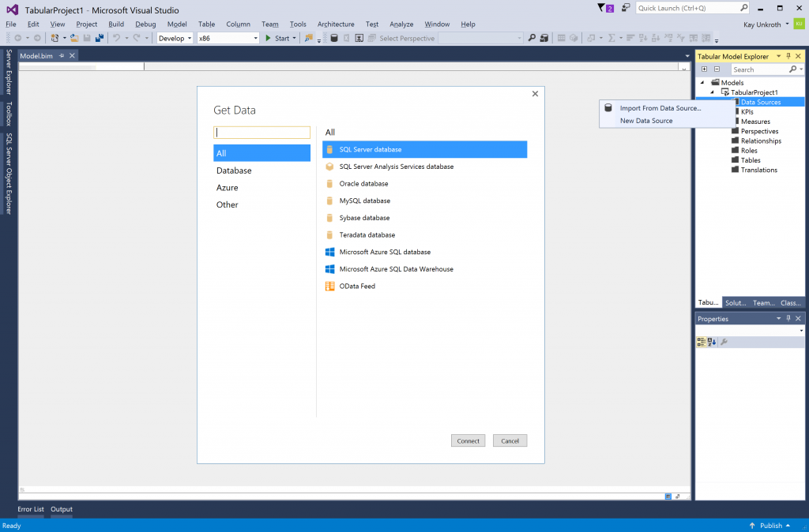This screenshot has height=532, width=809.
Task: Choose New Data Source menu entry
Action: point(646,121)
